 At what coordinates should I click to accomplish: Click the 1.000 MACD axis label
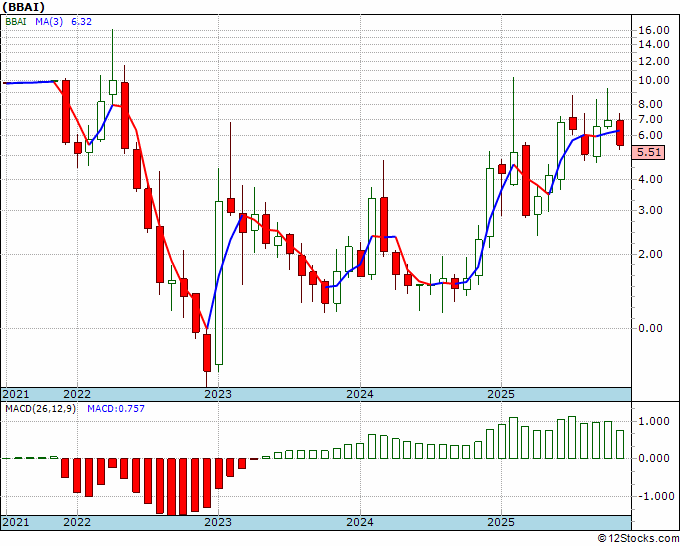point(656,422)
